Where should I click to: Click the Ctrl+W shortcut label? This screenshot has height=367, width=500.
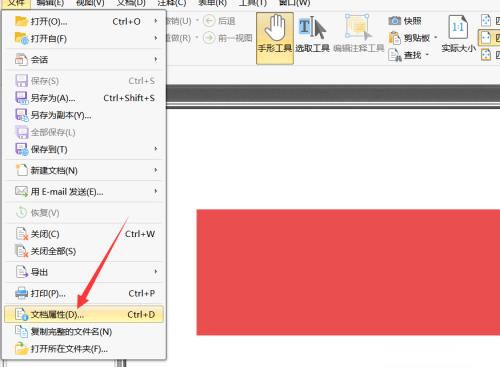(x=140, y=234)
